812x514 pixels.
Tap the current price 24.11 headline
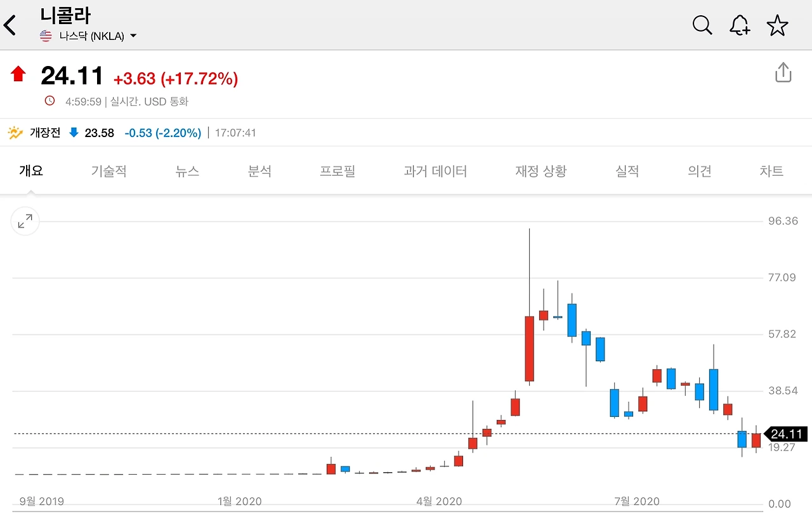(x=72, y=76)
